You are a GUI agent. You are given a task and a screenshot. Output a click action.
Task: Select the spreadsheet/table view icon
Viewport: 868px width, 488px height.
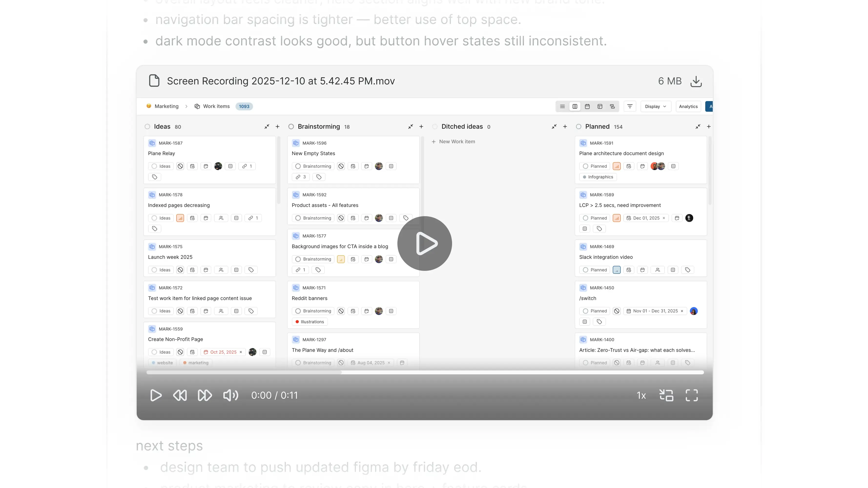(600, 106)
